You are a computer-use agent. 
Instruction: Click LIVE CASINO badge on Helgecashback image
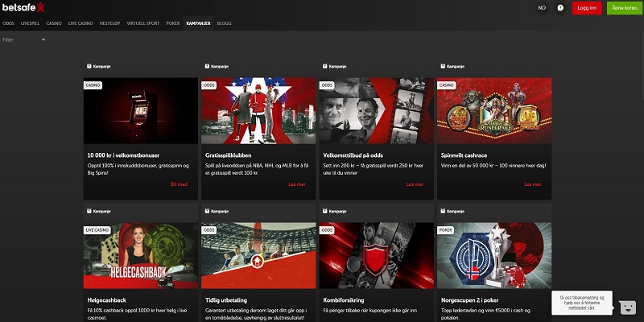[97, 230]
